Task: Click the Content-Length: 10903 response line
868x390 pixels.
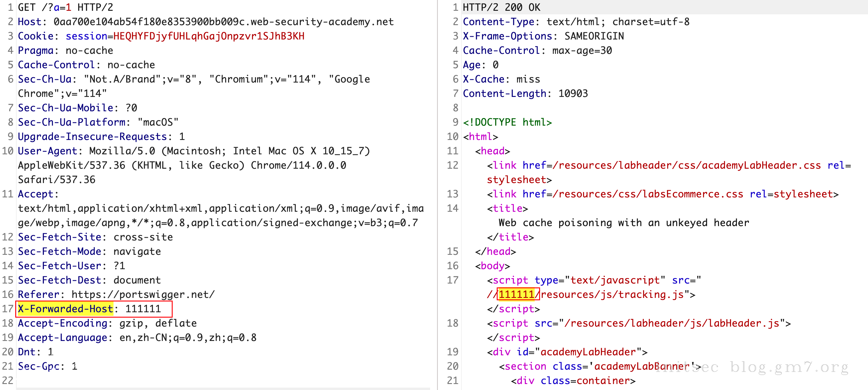Action: click(x=525, y=93)
